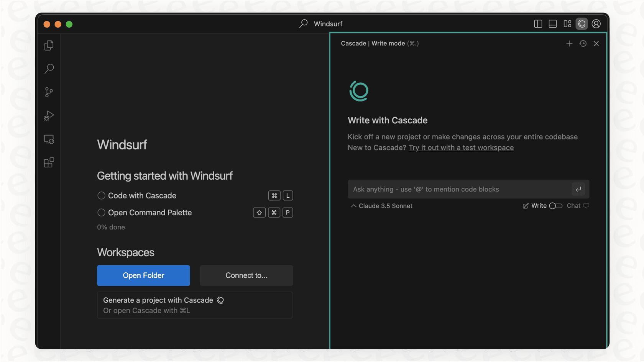Image resolution: width=644 pixels, height=362 pixels.
Task: Expand the Claude 3.5 Sonnet model selector
Action: 381,206
